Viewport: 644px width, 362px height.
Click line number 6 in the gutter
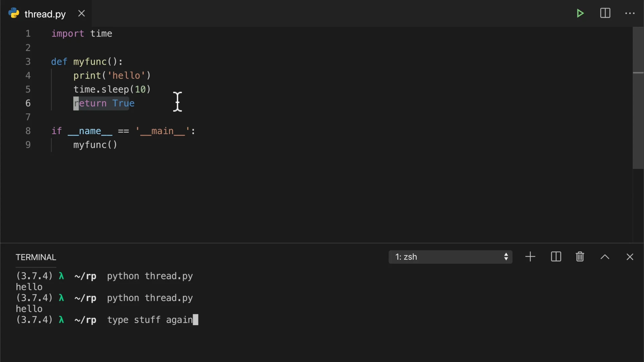28,103
